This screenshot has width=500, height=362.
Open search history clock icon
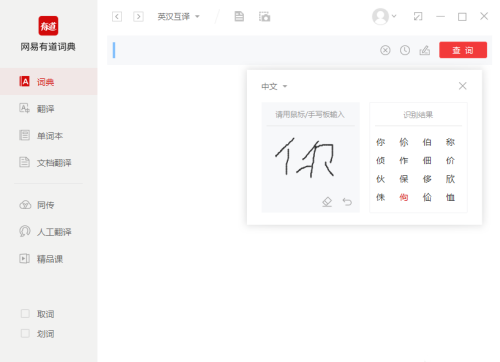[x=405, y=50]
